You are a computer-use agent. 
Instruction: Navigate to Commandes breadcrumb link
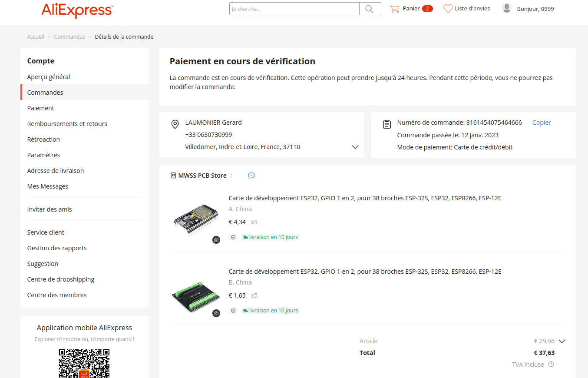tap(69, 37)
